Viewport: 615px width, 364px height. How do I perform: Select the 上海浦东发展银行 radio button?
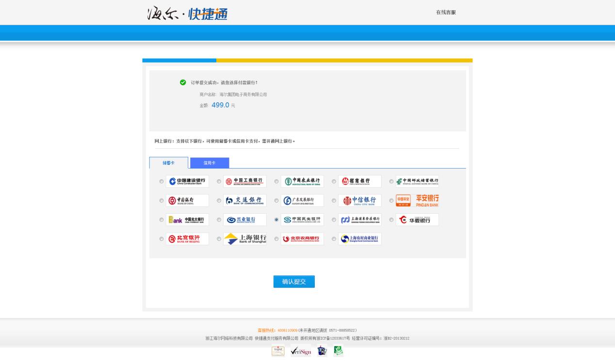click(334, 220)
